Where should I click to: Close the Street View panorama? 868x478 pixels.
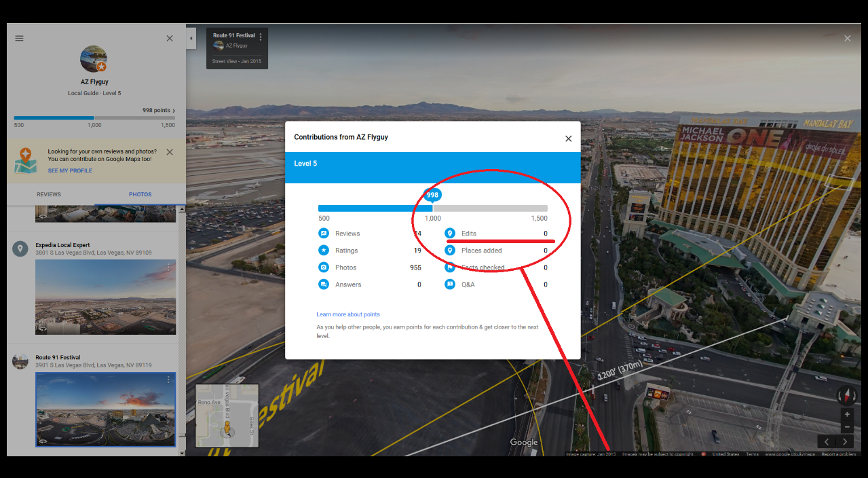[847, 38]
